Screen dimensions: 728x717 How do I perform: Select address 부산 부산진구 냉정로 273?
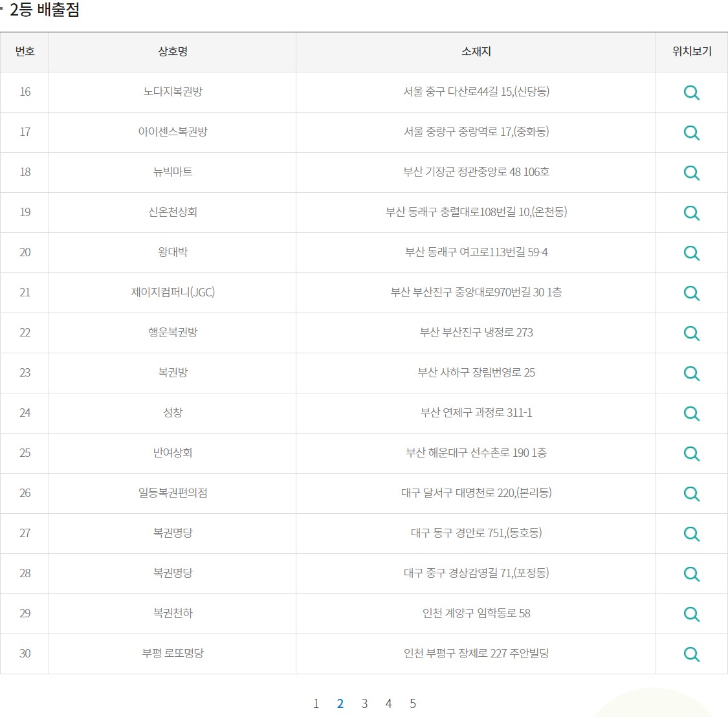[x=476, y=332]
